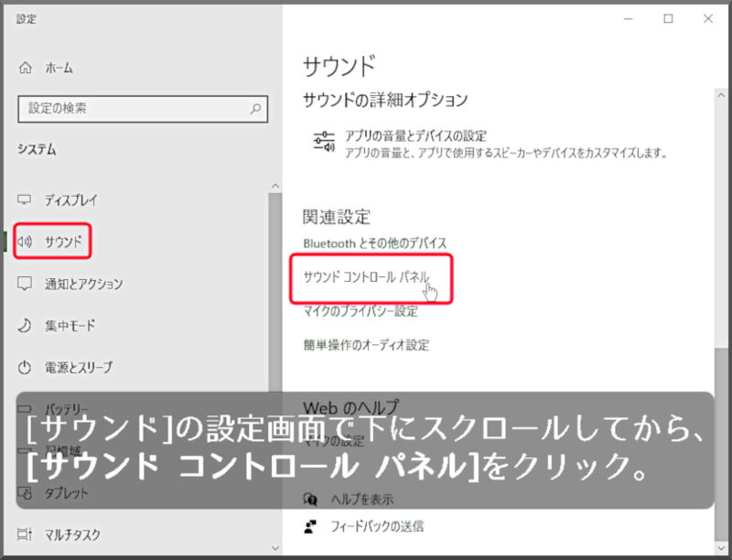Open ヘルプを表示 link
Image resolution: width=732 pixels, height=560 pixels.
(362, 500)
